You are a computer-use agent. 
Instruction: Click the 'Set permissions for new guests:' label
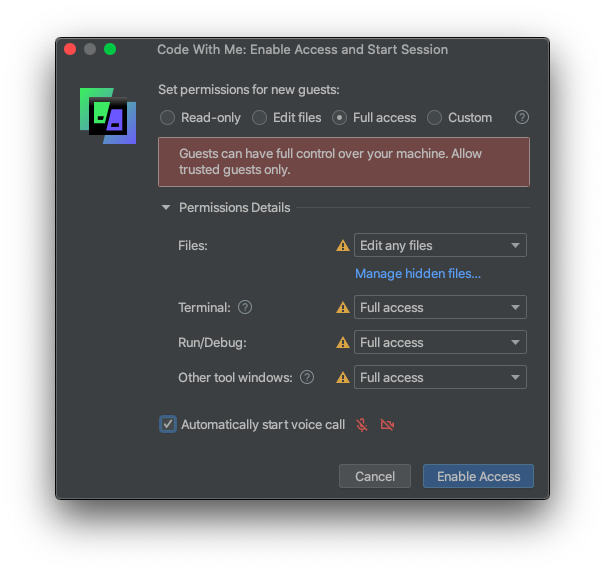tap(249, 90)
